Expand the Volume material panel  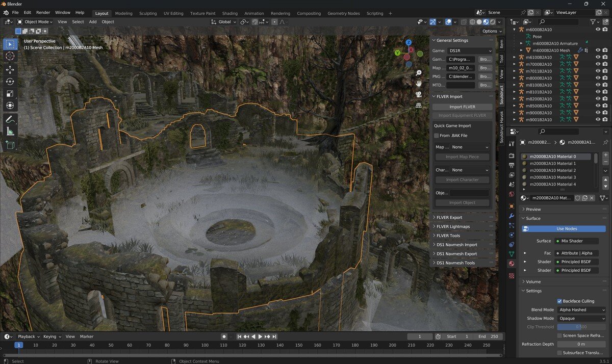(x=564, y=281)
